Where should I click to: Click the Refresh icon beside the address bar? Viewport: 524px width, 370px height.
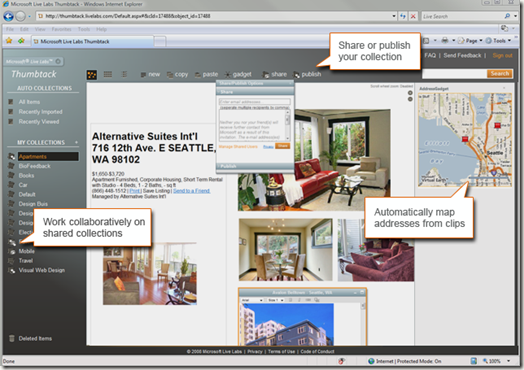[x=403, y=16]
